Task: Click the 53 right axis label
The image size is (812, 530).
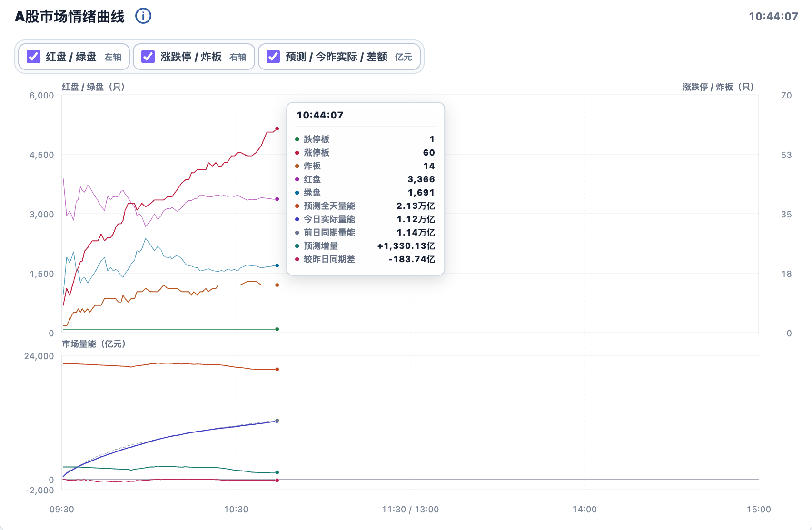Action: [786, 155]
